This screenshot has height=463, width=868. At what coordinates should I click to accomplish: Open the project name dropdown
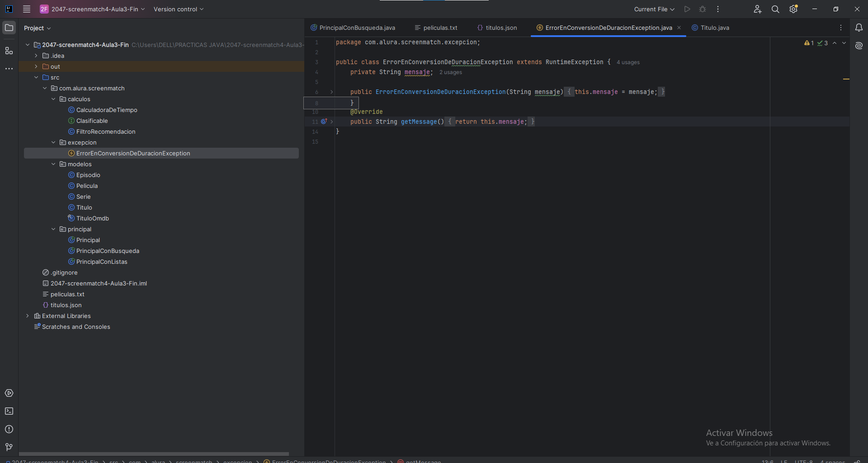(x=98, y=9)
